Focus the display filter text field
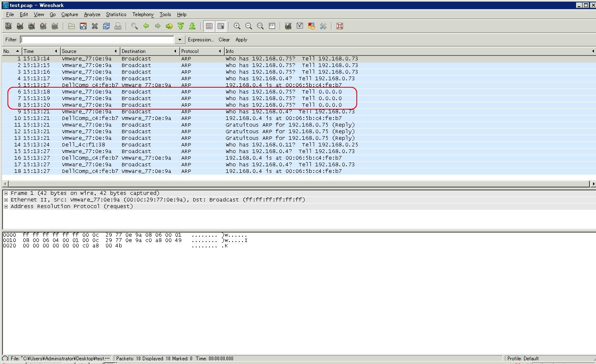The height and width of the screenshot is (364, 596). (97, 40)
